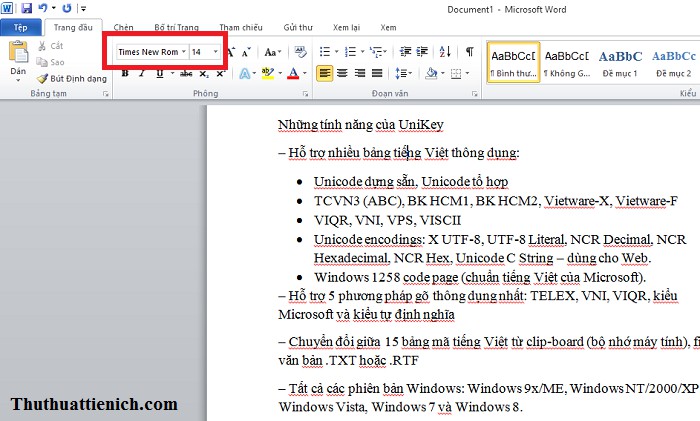Expand the font size 14 dropdown
The height and width of the screenshot is (421, 700).
(x=216, y=51)
